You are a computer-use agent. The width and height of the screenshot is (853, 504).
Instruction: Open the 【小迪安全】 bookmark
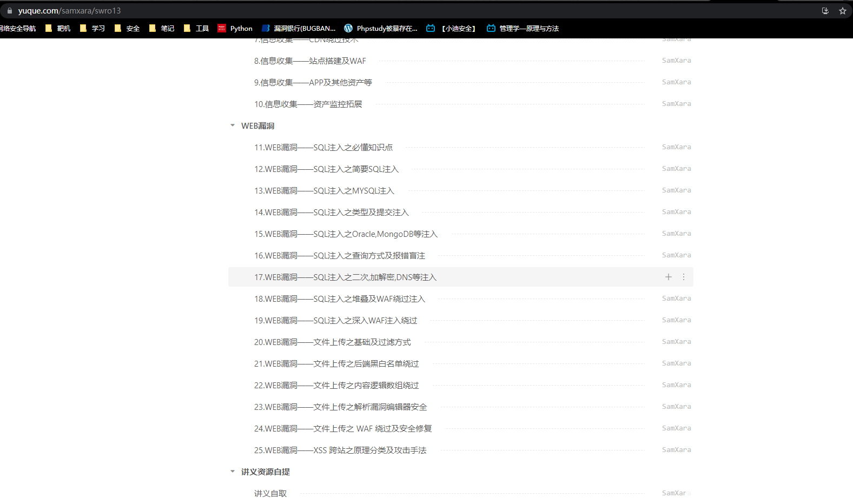pyautogui.click(x=452, y=28)
